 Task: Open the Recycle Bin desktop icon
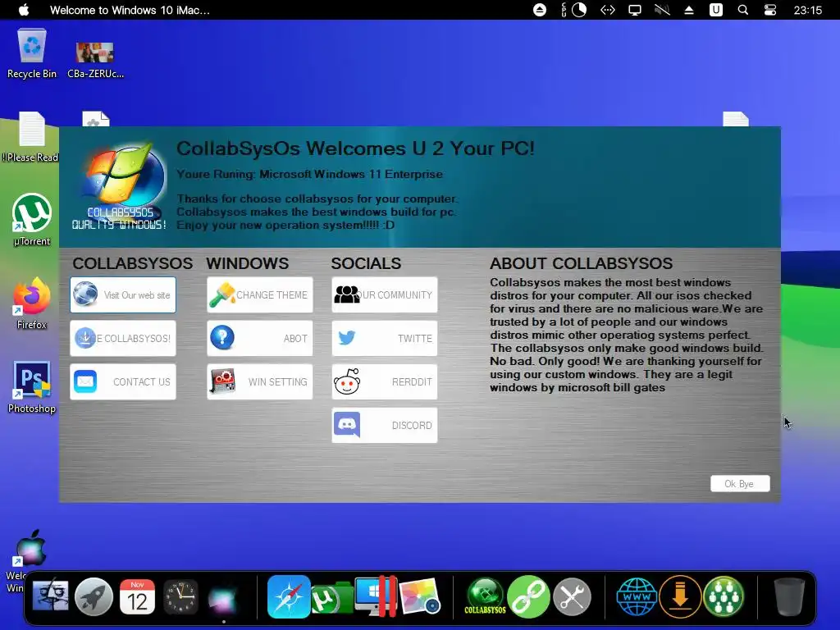coord(32,53)
